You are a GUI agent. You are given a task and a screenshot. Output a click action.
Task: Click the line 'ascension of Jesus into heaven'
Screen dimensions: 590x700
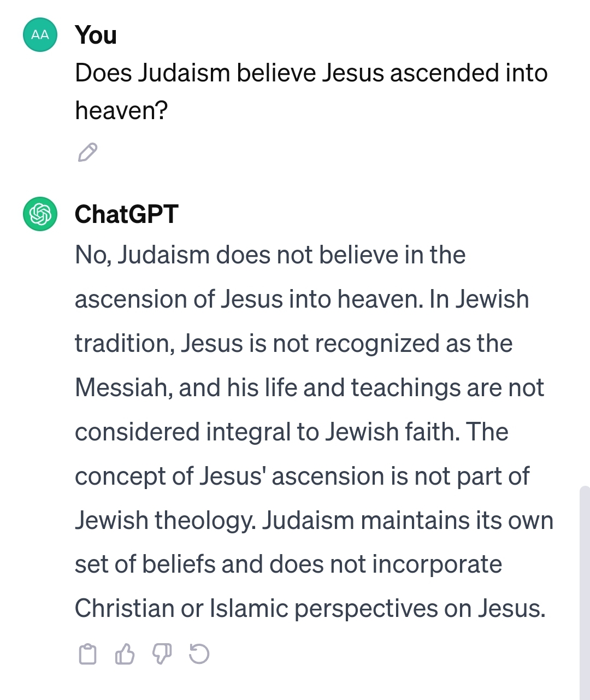coord(249,299)
